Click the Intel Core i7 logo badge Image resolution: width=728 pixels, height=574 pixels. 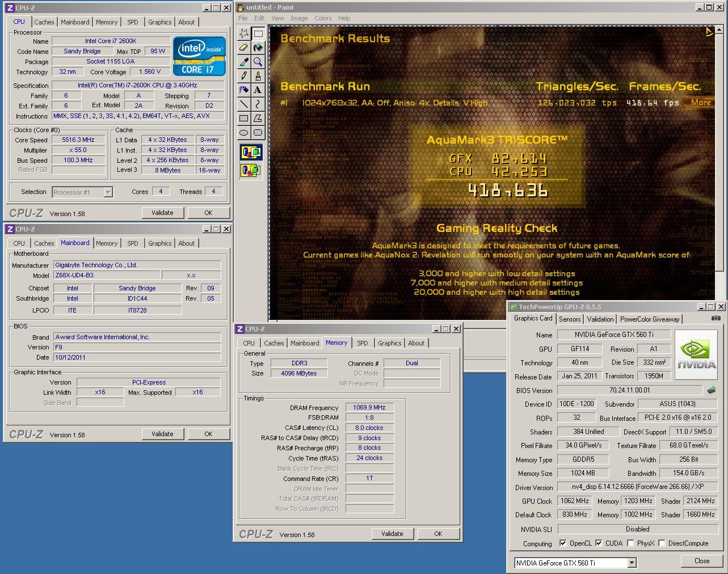click(x=200, y=56)
